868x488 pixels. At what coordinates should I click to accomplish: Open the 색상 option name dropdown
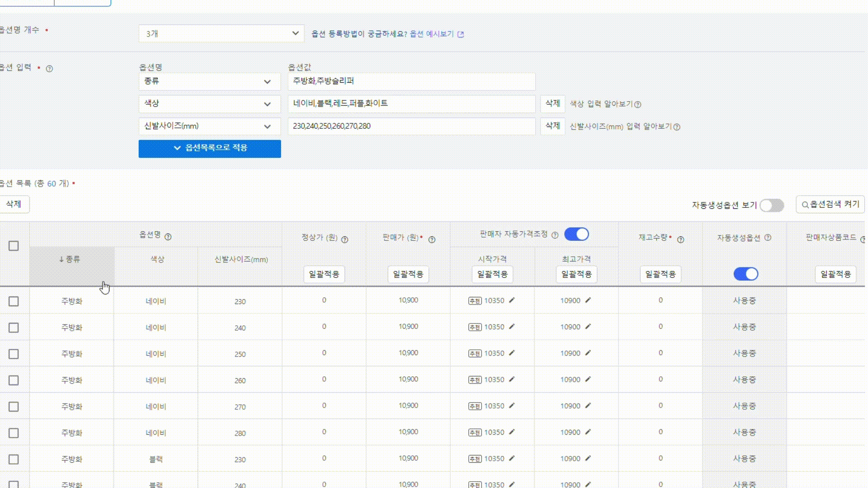(x=209, y=104)
